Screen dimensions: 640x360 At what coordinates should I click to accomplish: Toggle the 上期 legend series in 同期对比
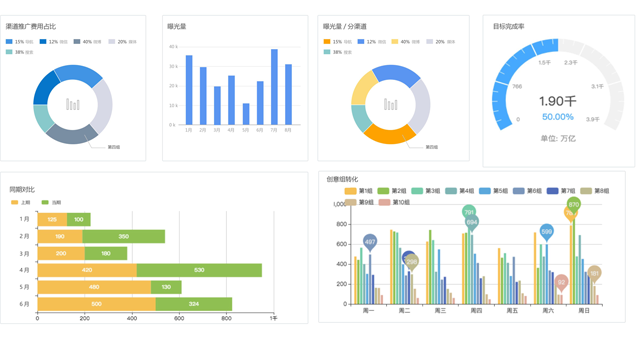tap(20, 202)
